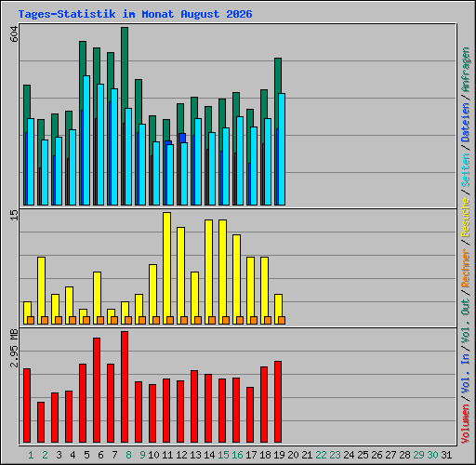Click green weekend day label '22'
The width and height of the screenshot is (476, 465).
[x=321, y=455]
